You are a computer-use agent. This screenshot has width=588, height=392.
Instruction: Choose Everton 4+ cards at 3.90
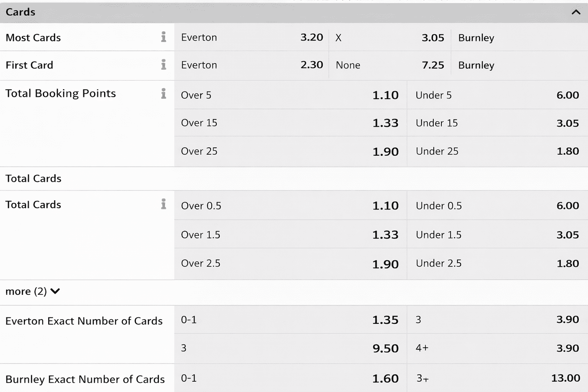(497, 348)
